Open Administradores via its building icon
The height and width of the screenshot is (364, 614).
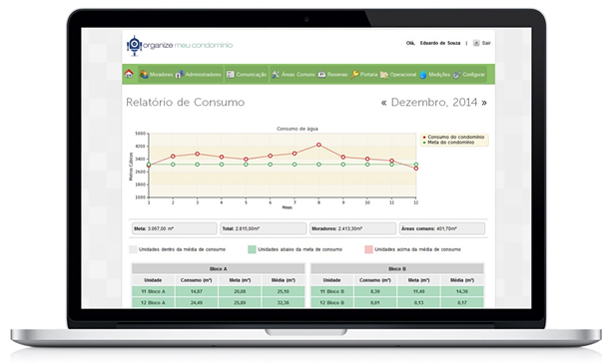point(180,74)
